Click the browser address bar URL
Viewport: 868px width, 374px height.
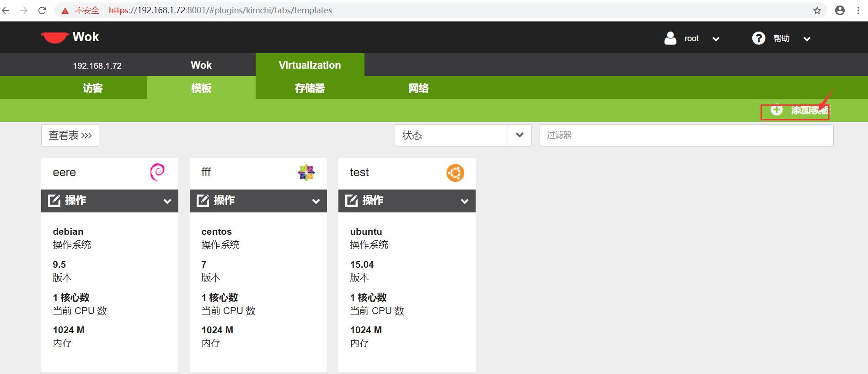click(220, 10)
